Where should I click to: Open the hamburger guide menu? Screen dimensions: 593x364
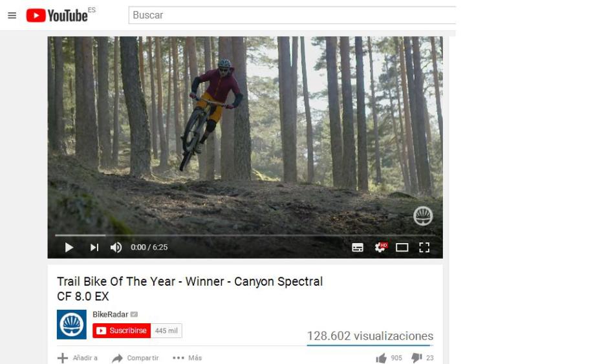tap(12, 16)
